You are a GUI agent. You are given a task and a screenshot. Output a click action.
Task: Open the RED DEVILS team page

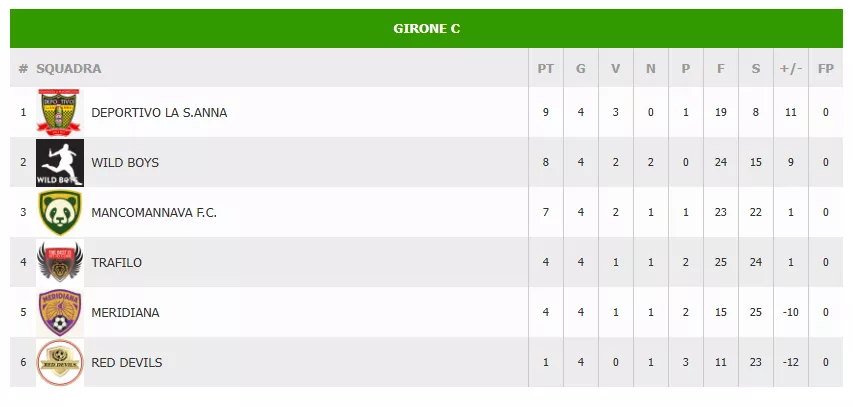coord(127,362)
